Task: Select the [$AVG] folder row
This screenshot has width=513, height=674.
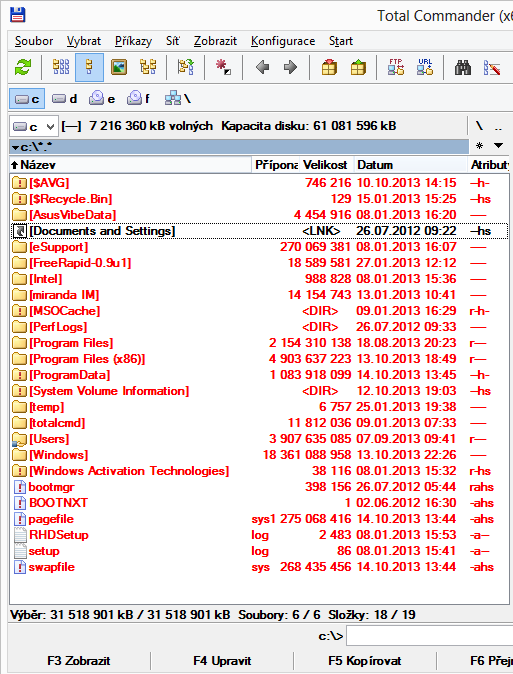Action: pos(259,183)
